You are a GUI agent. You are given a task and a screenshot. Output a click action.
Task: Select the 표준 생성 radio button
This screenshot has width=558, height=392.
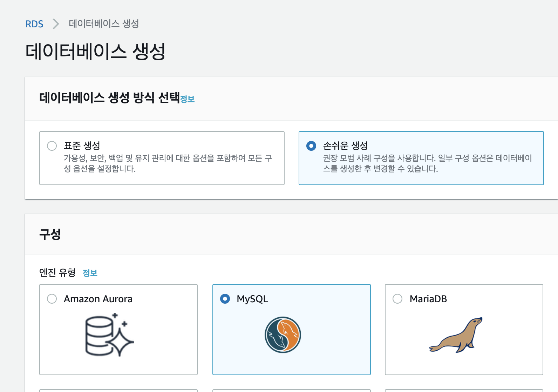(x=52, y=146)
